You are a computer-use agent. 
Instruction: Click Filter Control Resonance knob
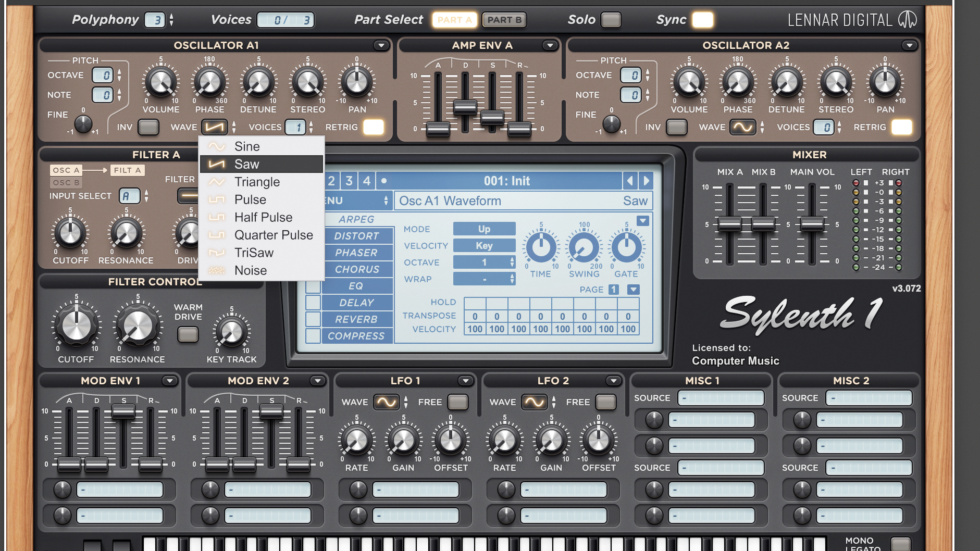(x=138, y=326)
